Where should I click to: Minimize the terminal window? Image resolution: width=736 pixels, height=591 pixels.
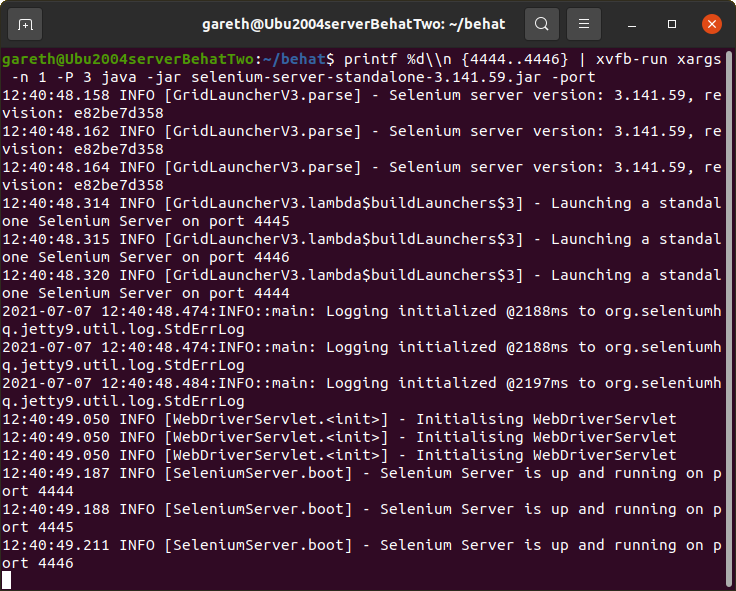(632, 24)
